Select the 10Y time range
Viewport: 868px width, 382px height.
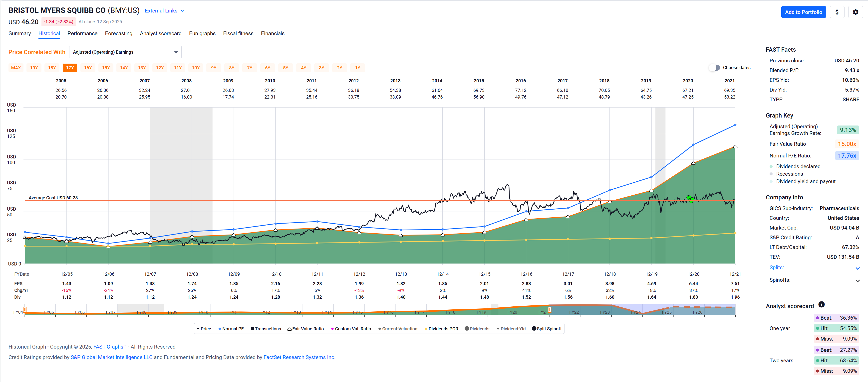(x=196, y=68)
